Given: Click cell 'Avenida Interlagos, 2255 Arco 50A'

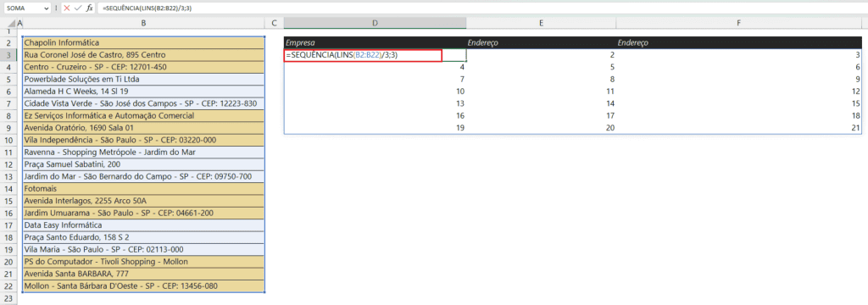Looking at the screenshot, I should [x=143, y=201].
